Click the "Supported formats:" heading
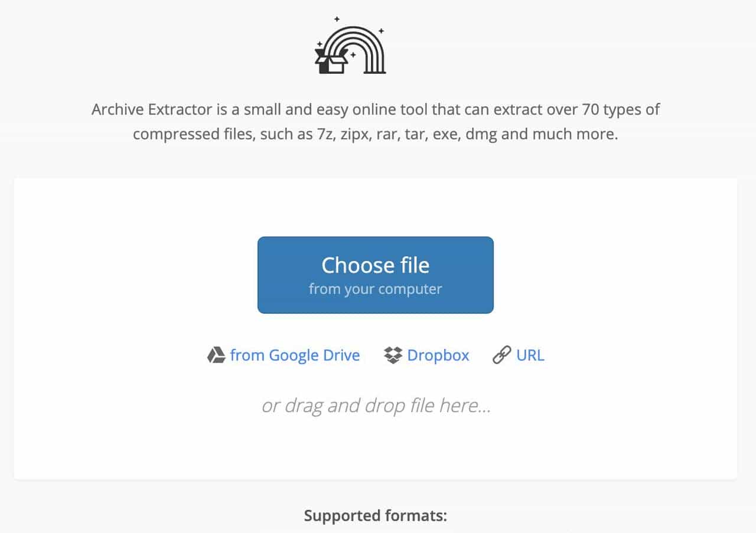 pos(376,515)
